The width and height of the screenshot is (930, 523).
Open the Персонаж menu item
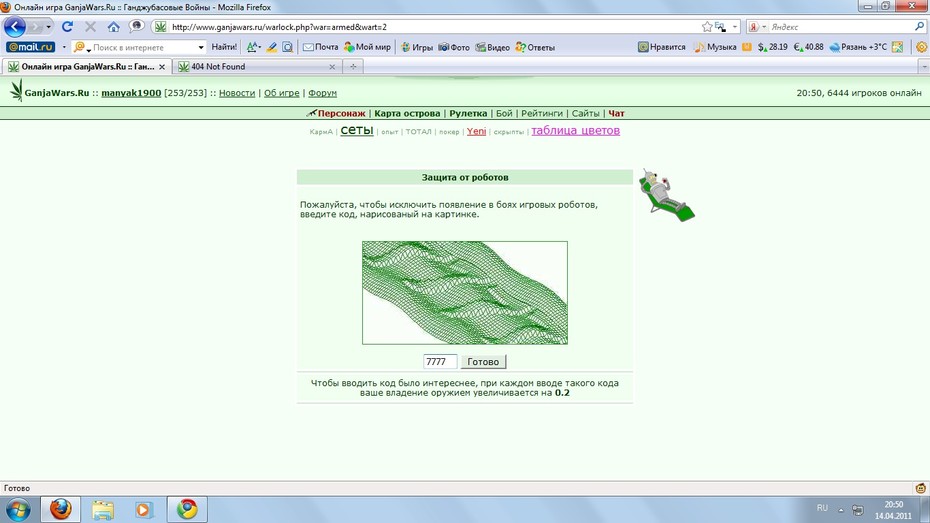[341, 113]
